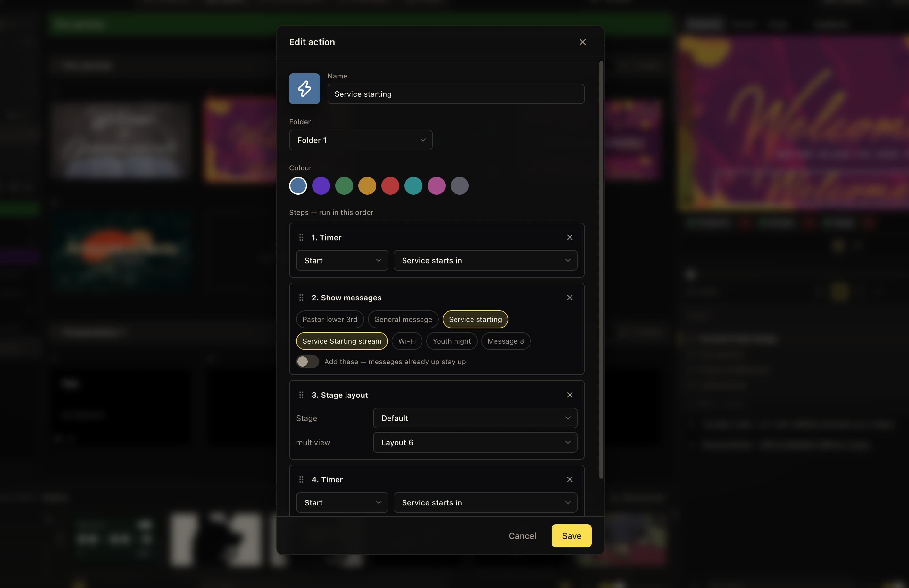909x588 pixels.
Task: Grab the drag handle of step 1 Timer
Action: coord(301,237)
